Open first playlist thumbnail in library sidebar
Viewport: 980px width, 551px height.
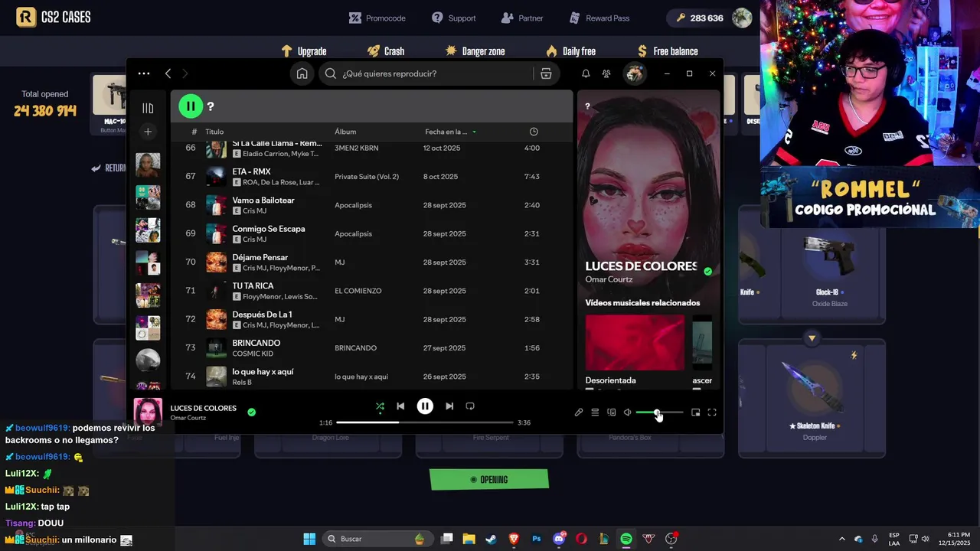click(148, 165)
